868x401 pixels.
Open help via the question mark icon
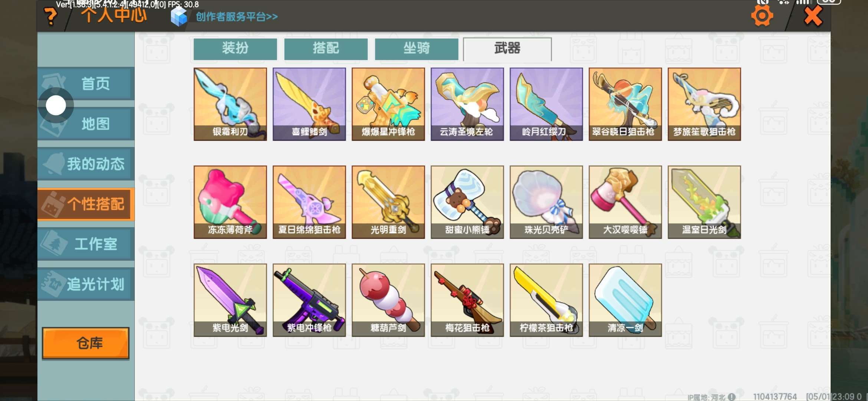pos(50,16)
